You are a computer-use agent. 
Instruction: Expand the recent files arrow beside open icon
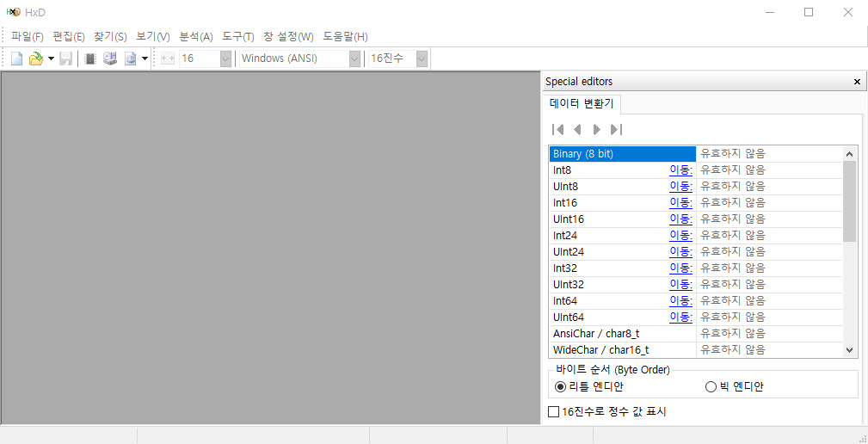click(51, 59)
